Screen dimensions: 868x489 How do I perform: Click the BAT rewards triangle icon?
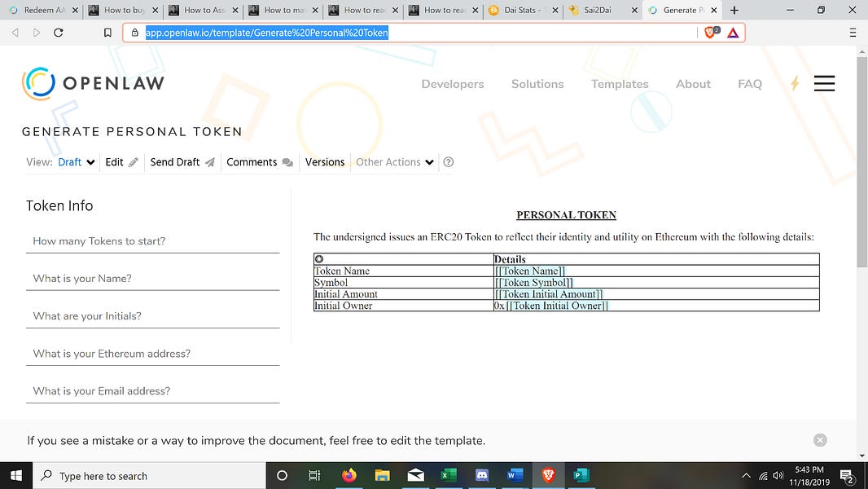(x=733, y=33)
